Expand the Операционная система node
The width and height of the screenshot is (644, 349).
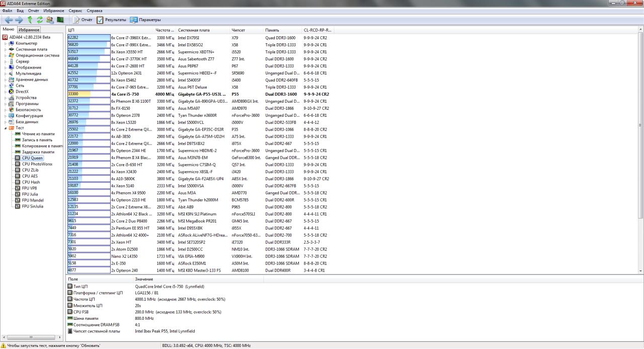[6, 55]
